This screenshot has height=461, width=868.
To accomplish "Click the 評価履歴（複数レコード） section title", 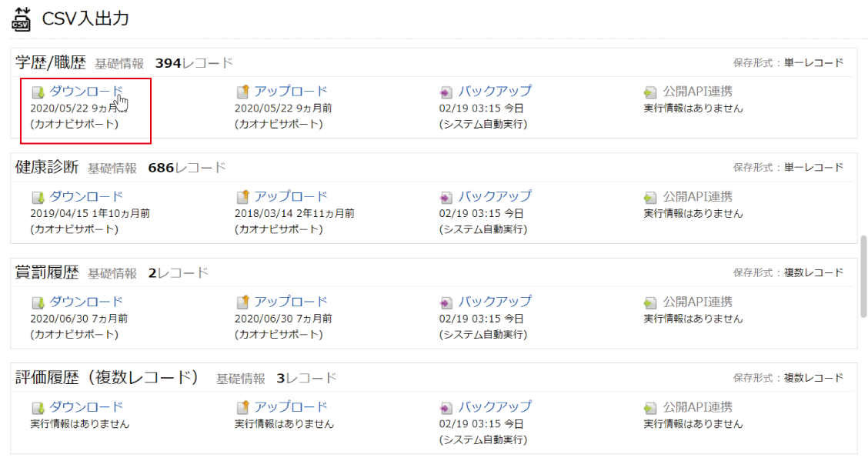I will click(107, 378).
